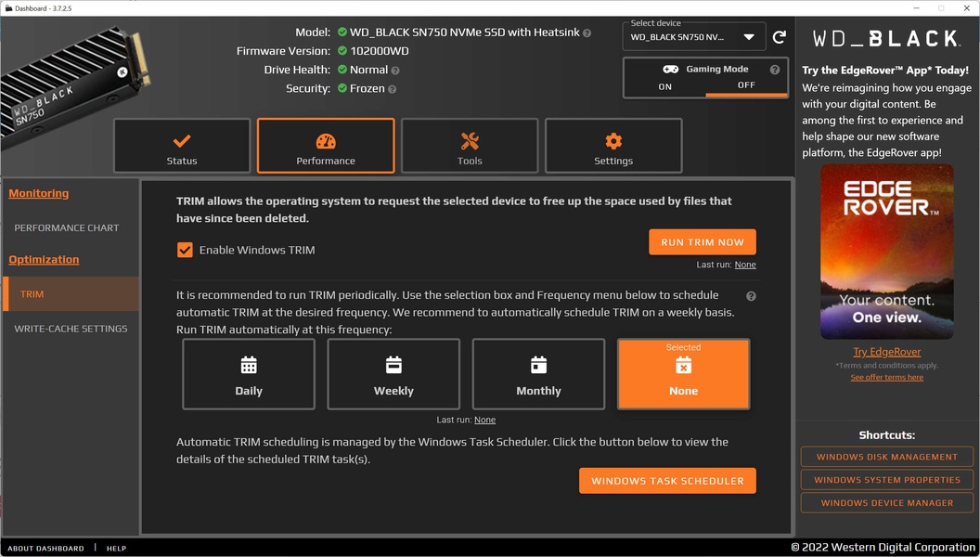This screenshot has width=980, height=557.
Task: Click the EdgeRover promotional image
Action: click(886, 252)
